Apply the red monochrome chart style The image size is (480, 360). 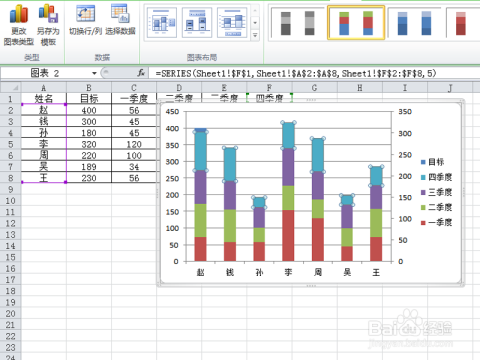click(463, 23)
